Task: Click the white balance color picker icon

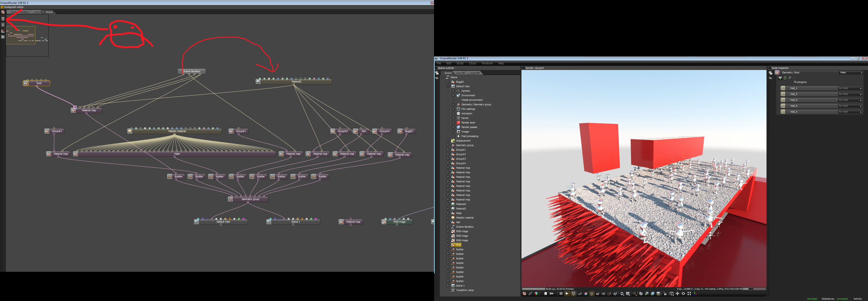Action: [586, 294]
